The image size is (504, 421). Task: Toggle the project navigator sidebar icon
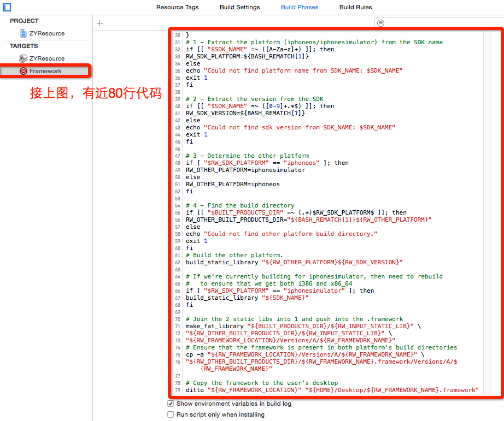click(x=7, y=7)
